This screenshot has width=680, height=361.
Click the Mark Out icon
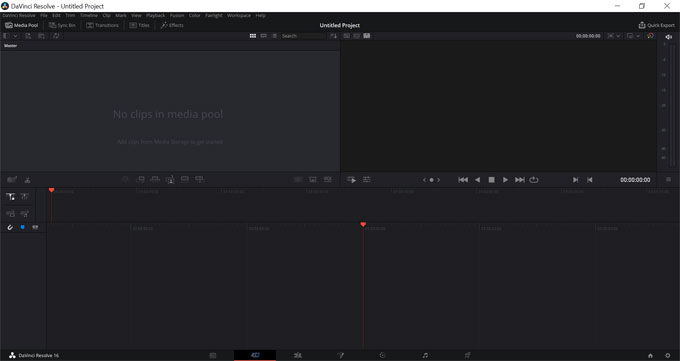pos(590,180)
